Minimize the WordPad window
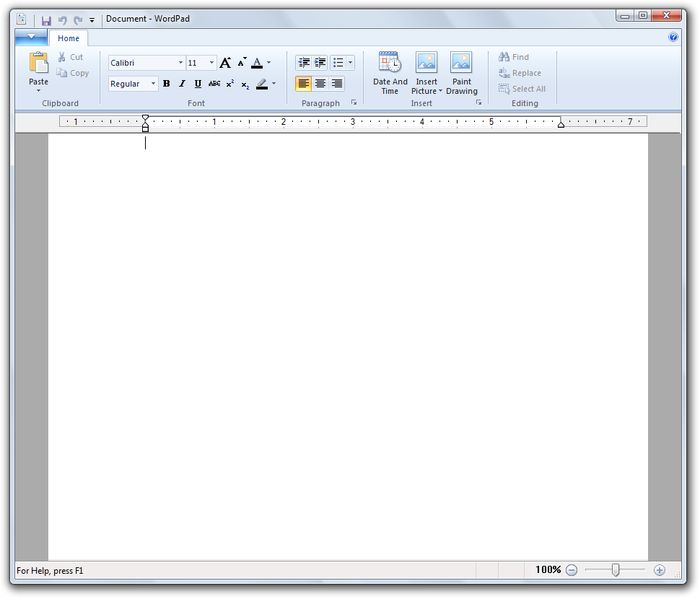 [x=625, y=16]
